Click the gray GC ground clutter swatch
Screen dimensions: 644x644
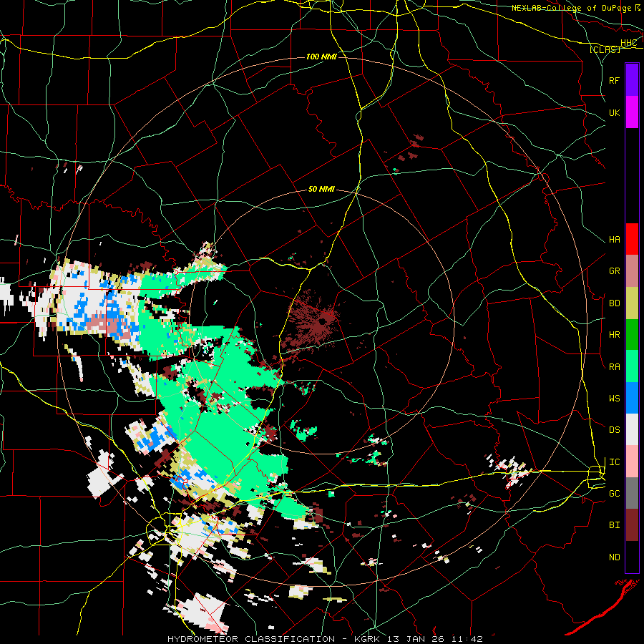[x=632, y=494]
